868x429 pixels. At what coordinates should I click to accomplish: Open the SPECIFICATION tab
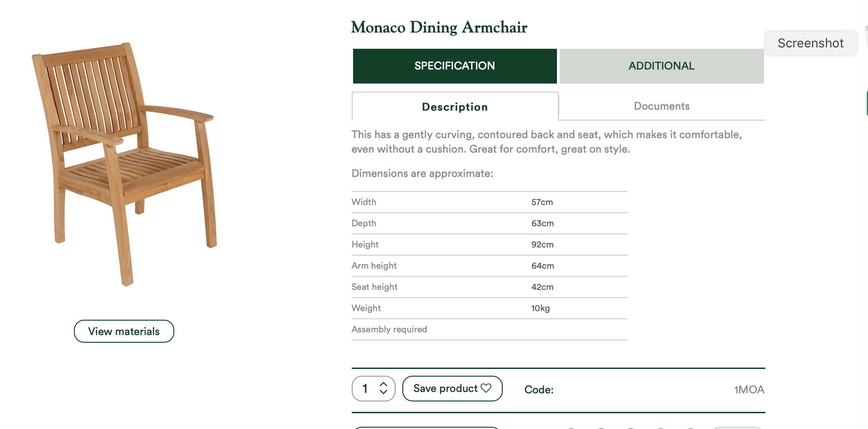click(455, 66)
